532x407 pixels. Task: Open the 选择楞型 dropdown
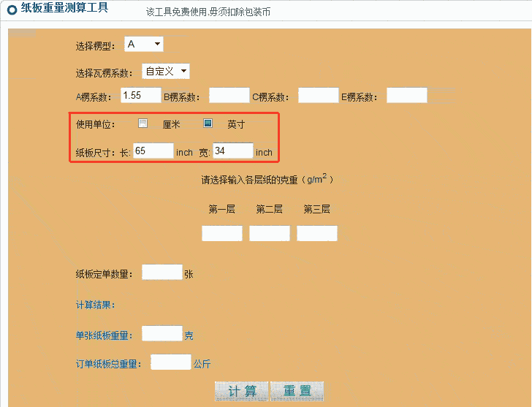[143, 45]
